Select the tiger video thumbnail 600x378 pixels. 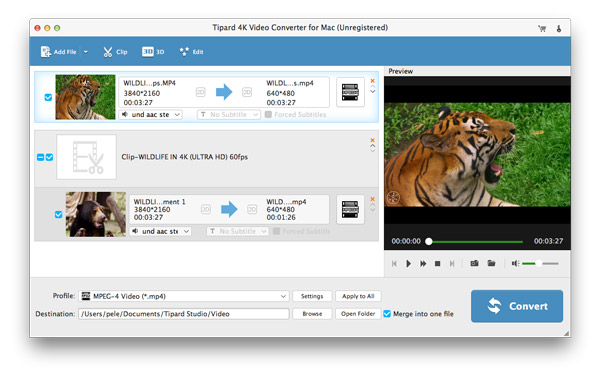tap(85, 97)
